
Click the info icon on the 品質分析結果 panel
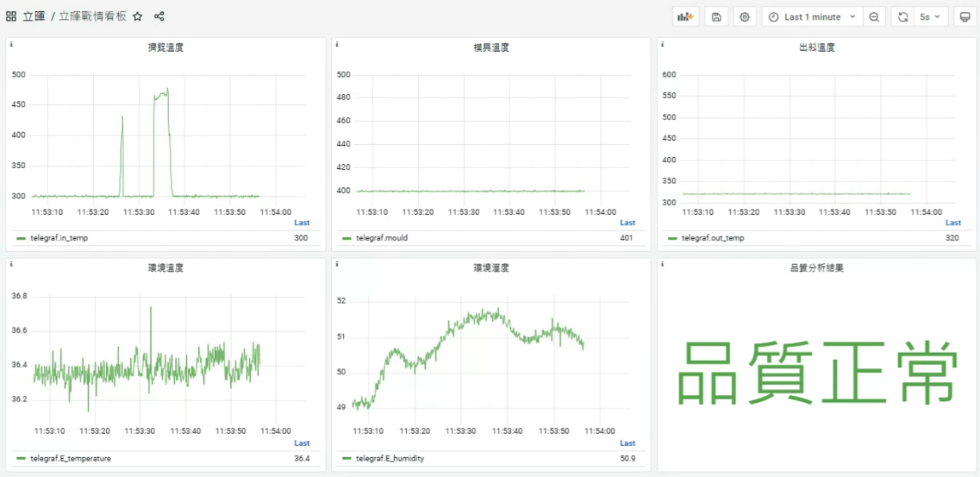pos(662,265)
